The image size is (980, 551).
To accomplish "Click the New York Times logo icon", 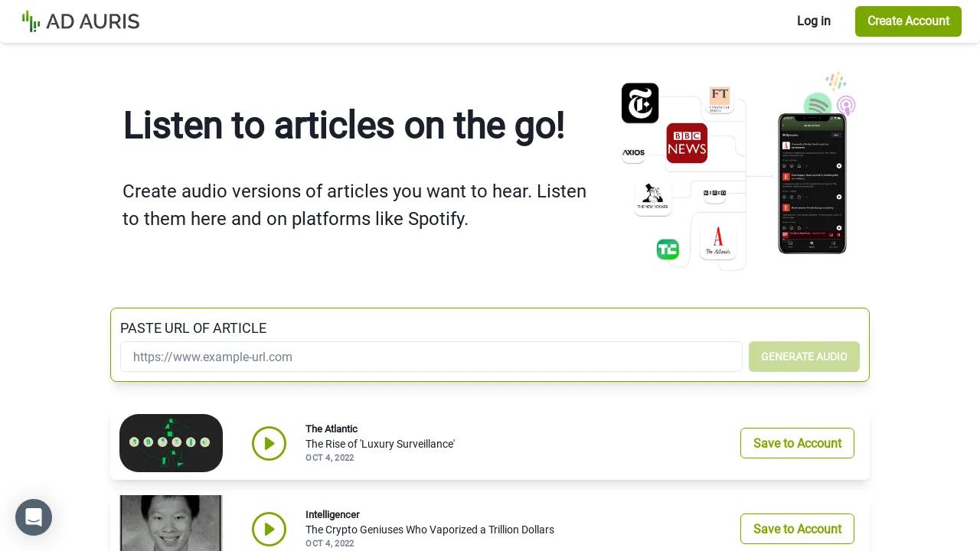I will [x=640, y=103].
